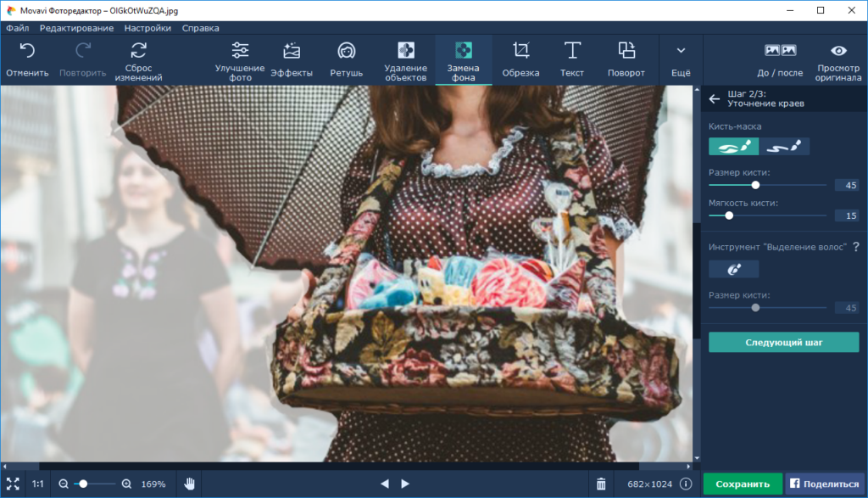The height and width of the screenshot is (498, 868).
Task: Toggle the Before/After (До / после) view
Action: click(780, 59)
